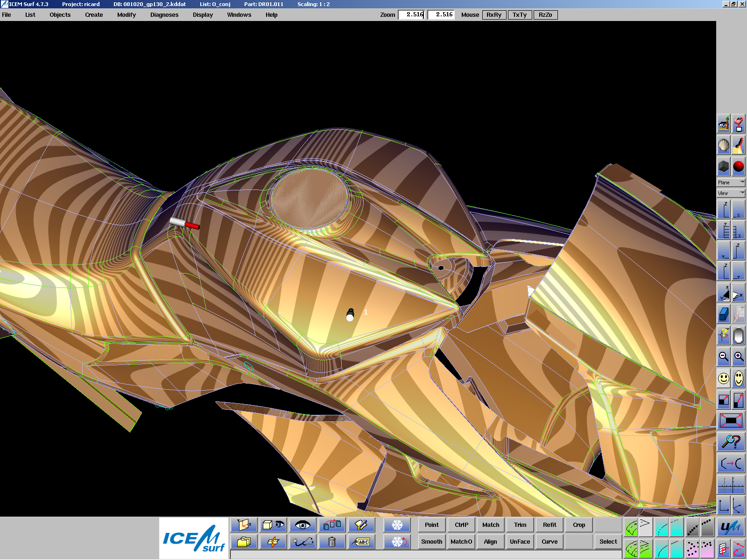Open the Plane dropdown

[x=731, y=182]
